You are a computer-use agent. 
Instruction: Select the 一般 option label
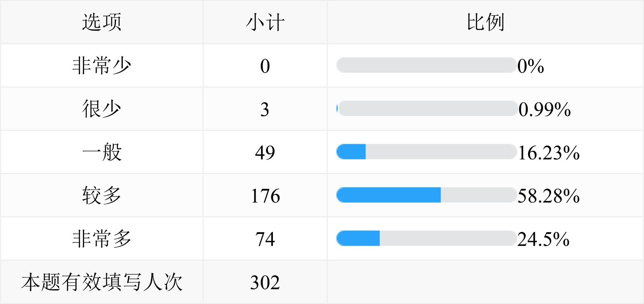(x=102, y=152)
